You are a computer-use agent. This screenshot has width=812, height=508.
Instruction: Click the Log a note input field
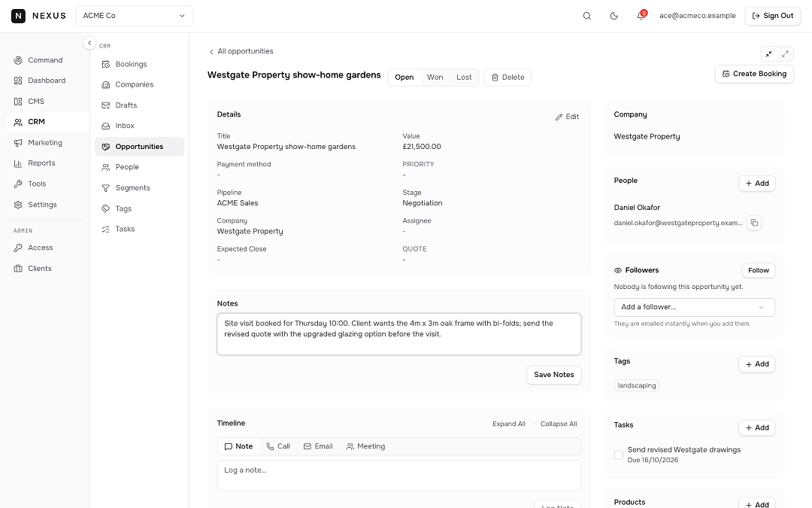[x=398, y=476]
